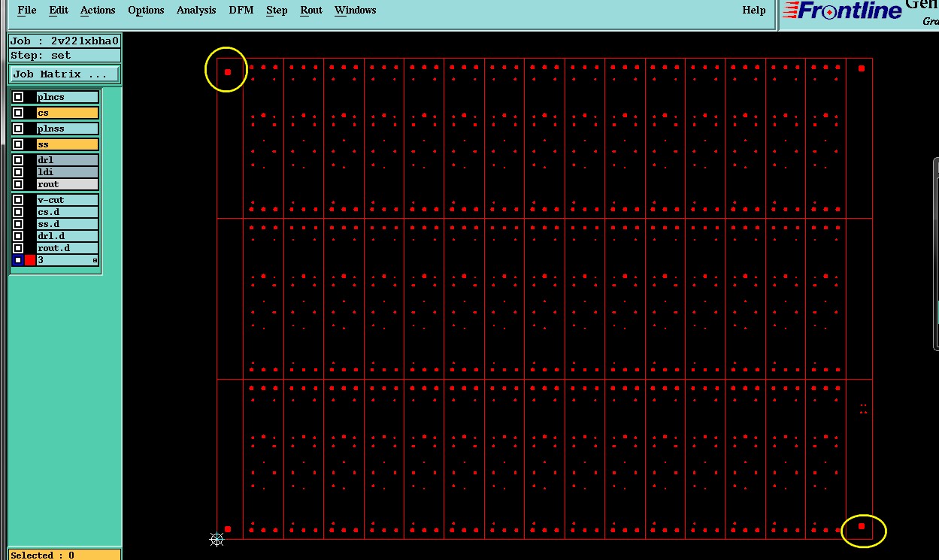Viewport: 939px width, 560px height.
Task: Toggle display checkbox for drl layer
Action: pos(18,160)
